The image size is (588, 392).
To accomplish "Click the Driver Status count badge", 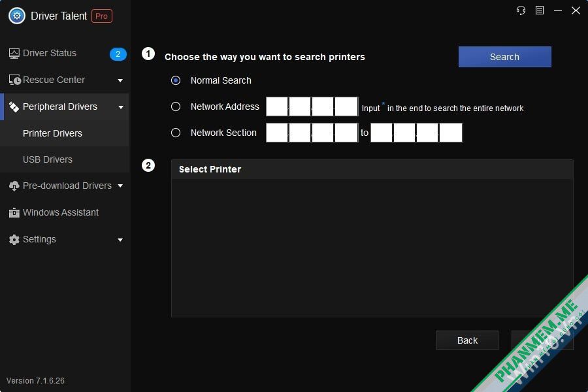I will tap(118, 54).
